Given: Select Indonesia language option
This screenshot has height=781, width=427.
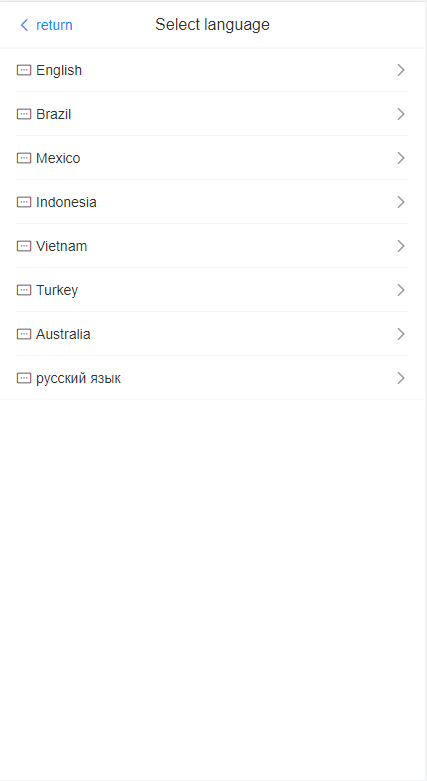Looking at the screenshot, I should pos(212,202).
